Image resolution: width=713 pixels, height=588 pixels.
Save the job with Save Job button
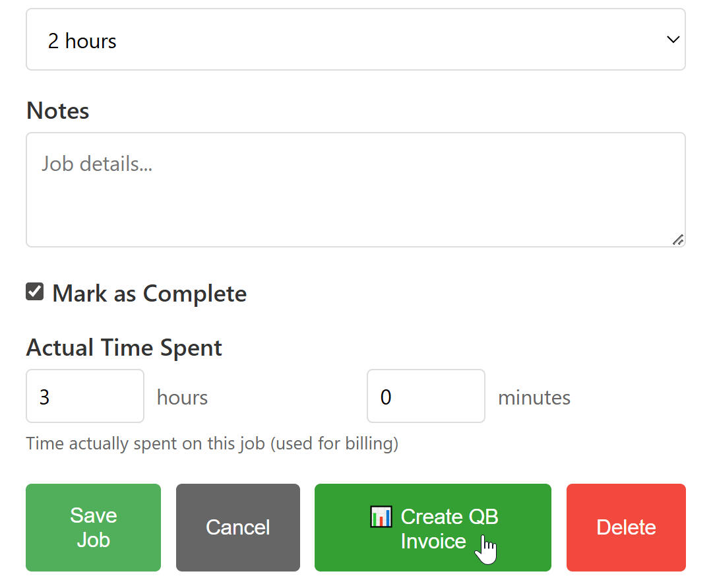[93, 527]
